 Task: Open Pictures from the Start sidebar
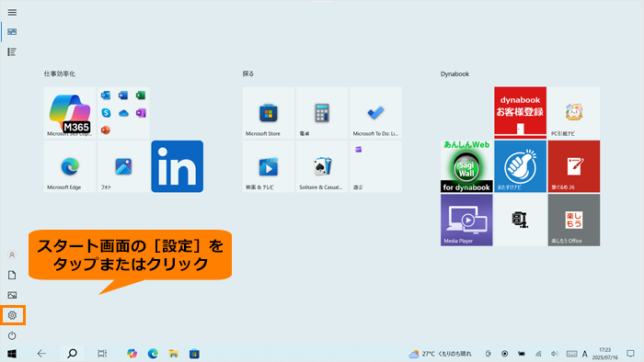point(12,295)
